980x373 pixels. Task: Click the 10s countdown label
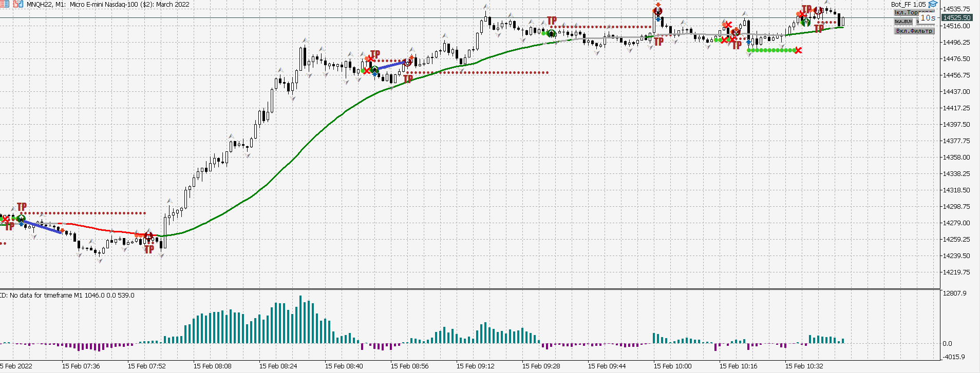(928, 18)
